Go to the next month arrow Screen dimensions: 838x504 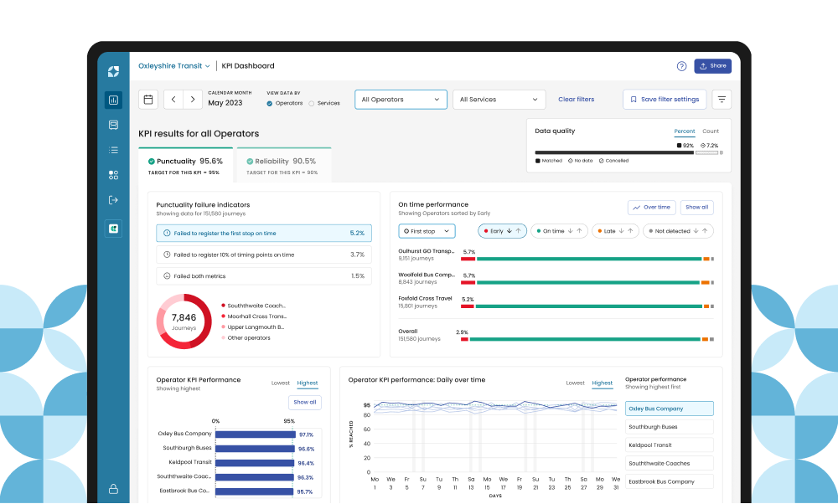point(193,100)
